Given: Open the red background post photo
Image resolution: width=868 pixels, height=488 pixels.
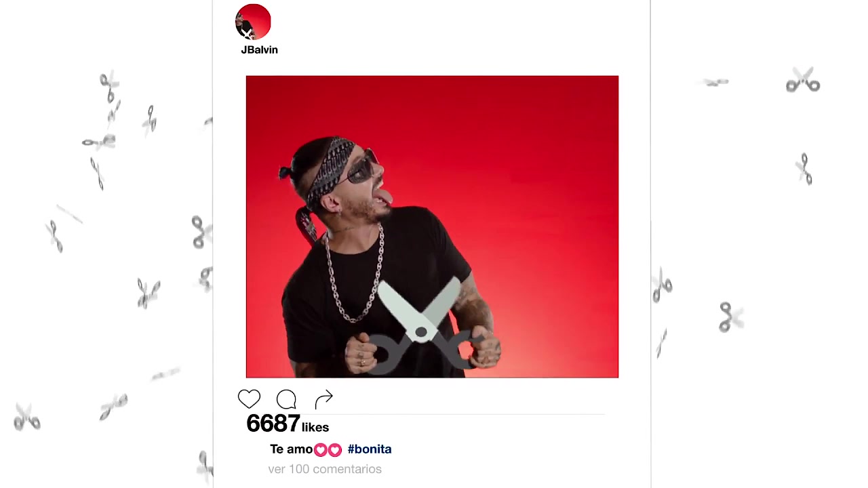Looking at the screenshot, I should [x=432, y=226].
